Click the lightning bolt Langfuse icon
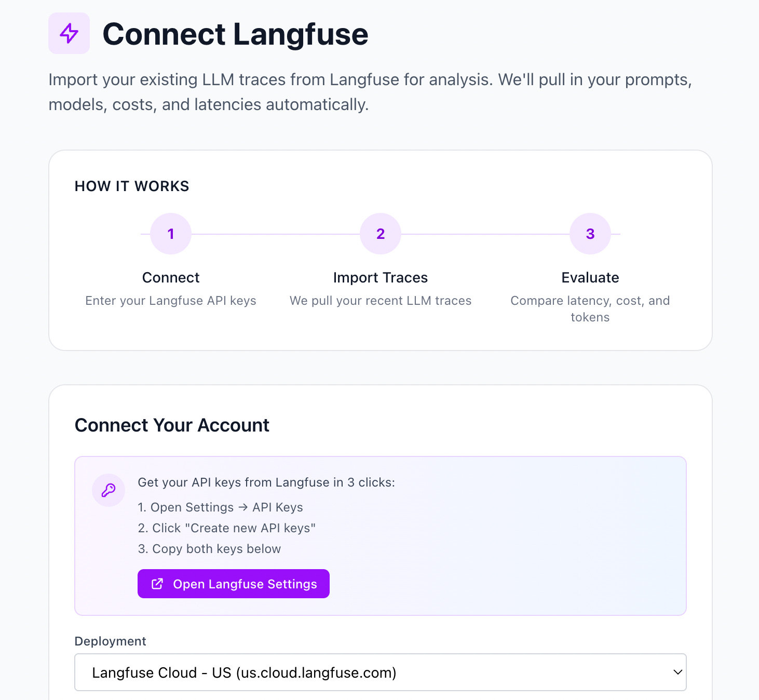 pos(69,33)
